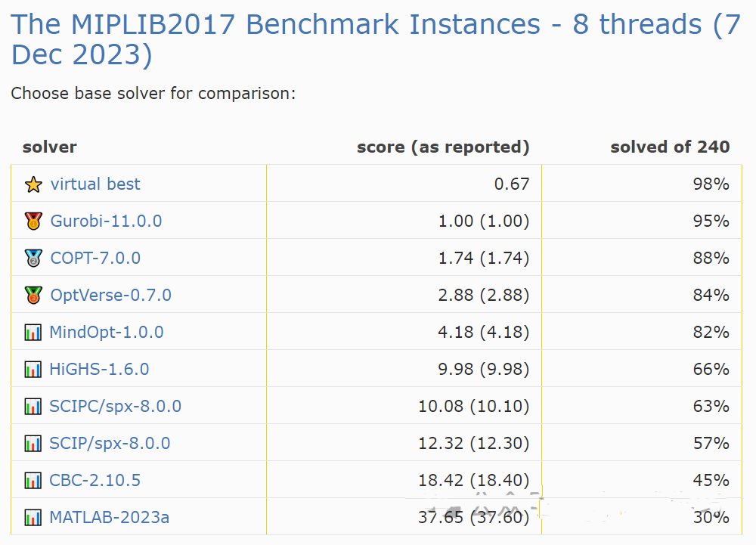756x545 pixels.
Task: Open the OptVerse-0.7.0 solver link
Action: click(x=111, y=296)
